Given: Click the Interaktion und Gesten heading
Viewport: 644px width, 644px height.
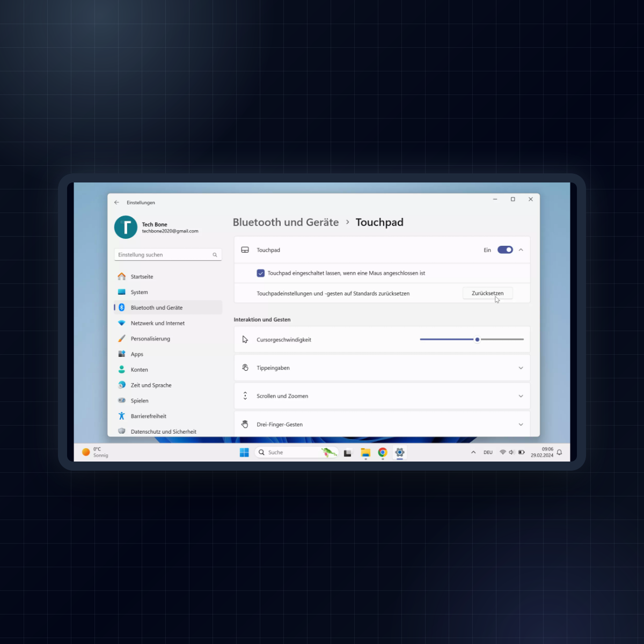Looking at the screenshot, I should [262, 319].
